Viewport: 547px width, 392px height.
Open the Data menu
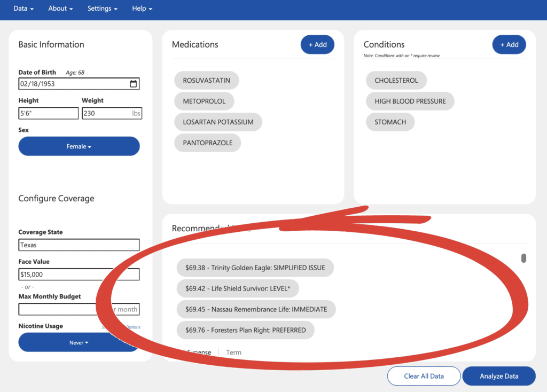point(24,9)
